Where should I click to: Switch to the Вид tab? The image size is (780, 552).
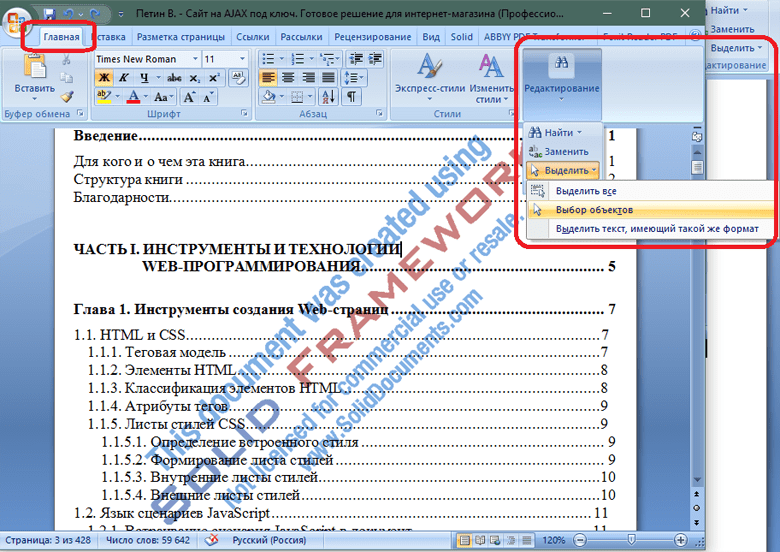[431, 37]
